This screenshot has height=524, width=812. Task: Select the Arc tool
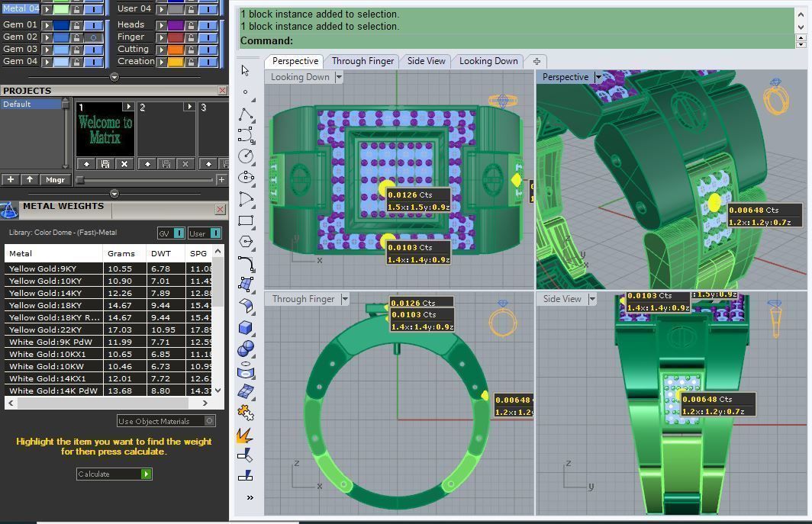(x=246, y=199)
